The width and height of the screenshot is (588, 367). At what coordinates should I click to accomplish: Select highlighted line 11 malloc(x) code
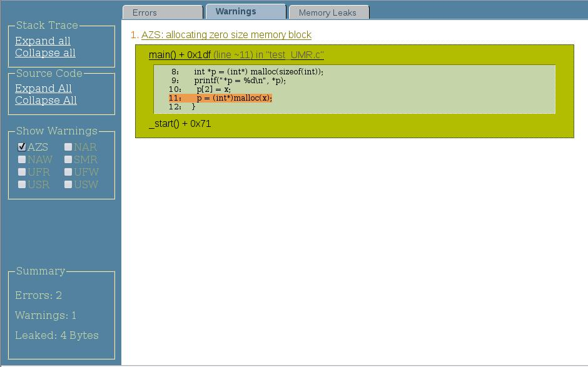point(220,98)
